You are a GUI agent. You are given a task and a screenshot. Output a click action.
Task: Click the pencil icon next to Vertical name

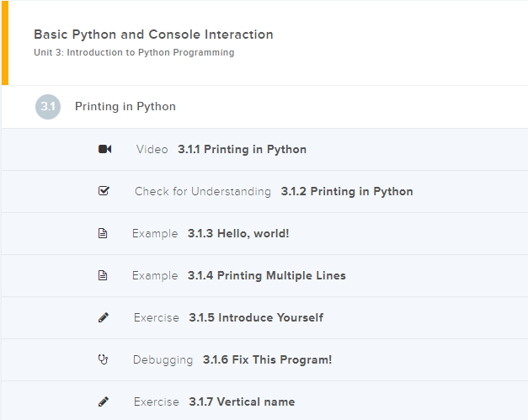point(104,402)
